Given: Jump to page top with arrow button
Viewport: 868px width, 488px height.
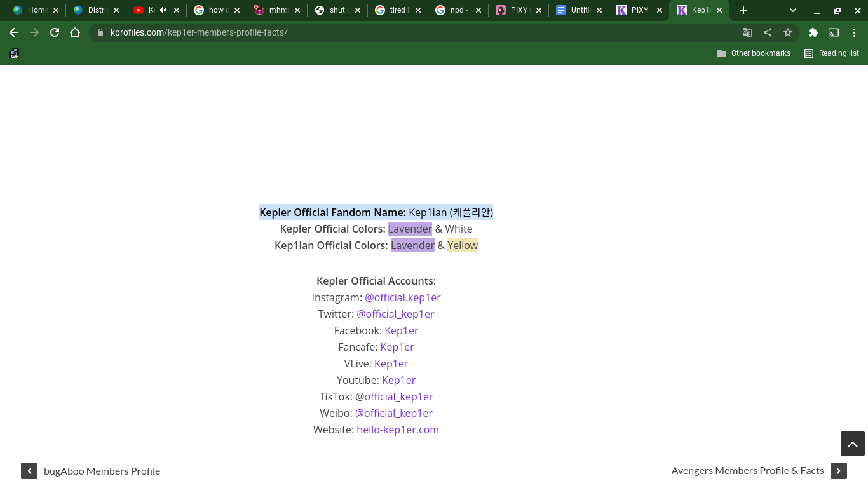Looking at the screenshot, I should coord(853,444).
